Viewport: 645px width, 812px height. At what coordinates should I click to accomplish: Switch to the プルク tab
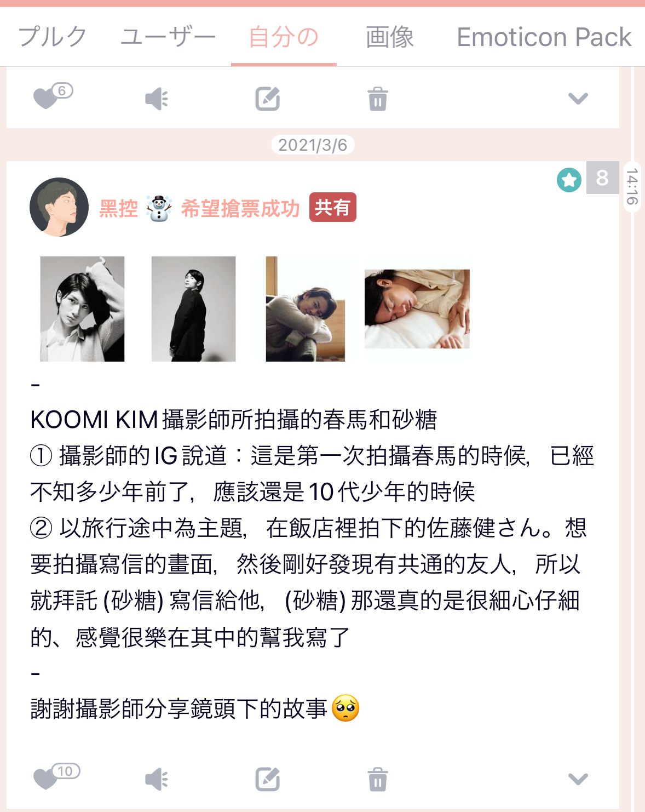pyautogui.click(x=53, y=37)
